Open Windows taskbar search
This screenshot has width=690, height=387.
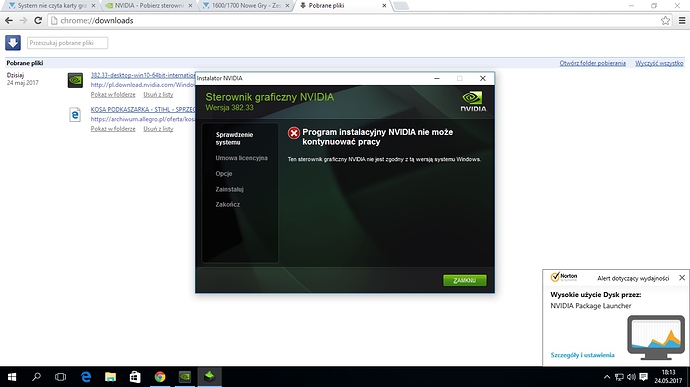pyautogui.click(x=36, y=376)
